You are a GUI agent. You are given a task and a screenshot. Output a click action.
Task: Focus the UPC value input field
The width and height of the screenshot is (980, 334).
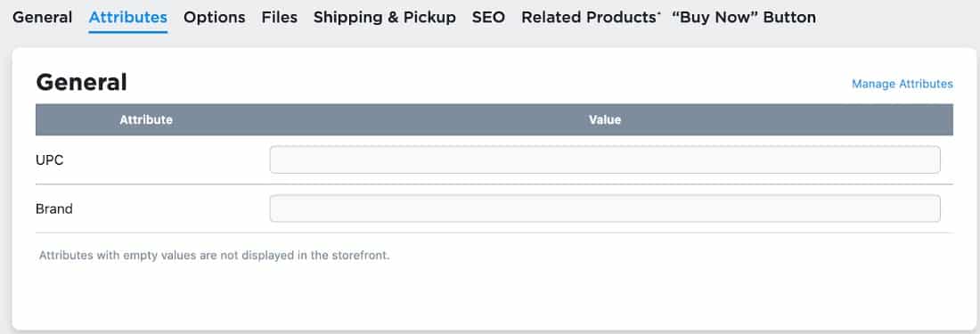pos(604,159)
